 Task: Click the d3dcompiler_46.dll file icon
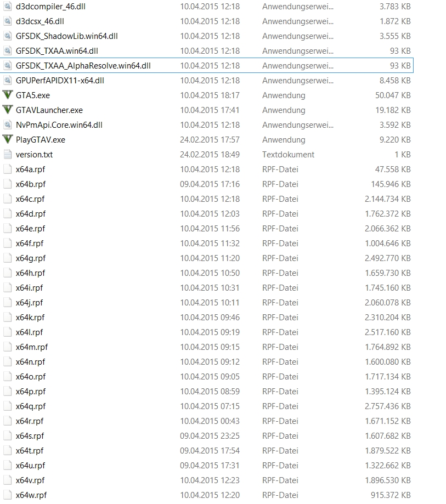coord(7,7)
